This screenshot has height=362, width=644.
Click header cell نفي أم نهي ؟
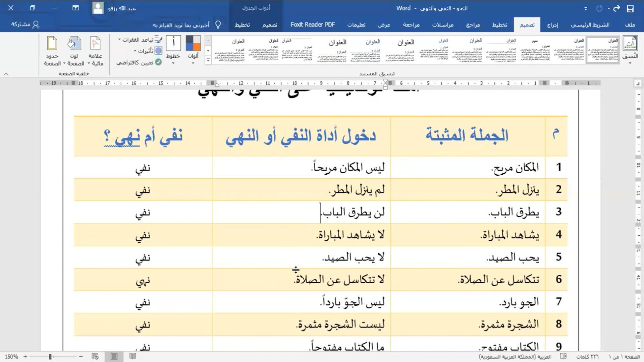pos(143,137)
